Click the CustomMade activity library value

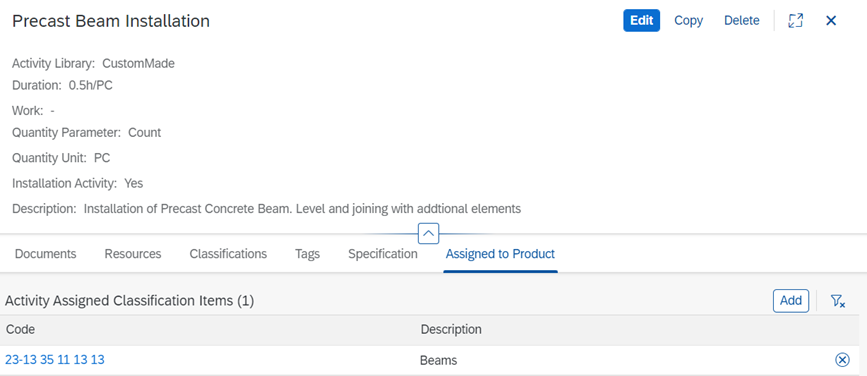(x=138, y=64)
